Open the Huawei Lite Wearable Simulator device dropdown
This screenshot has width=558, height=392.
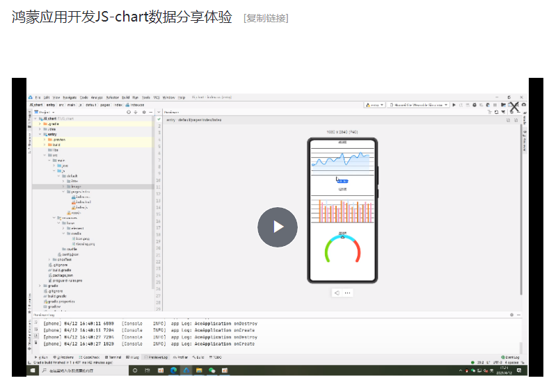418,105
